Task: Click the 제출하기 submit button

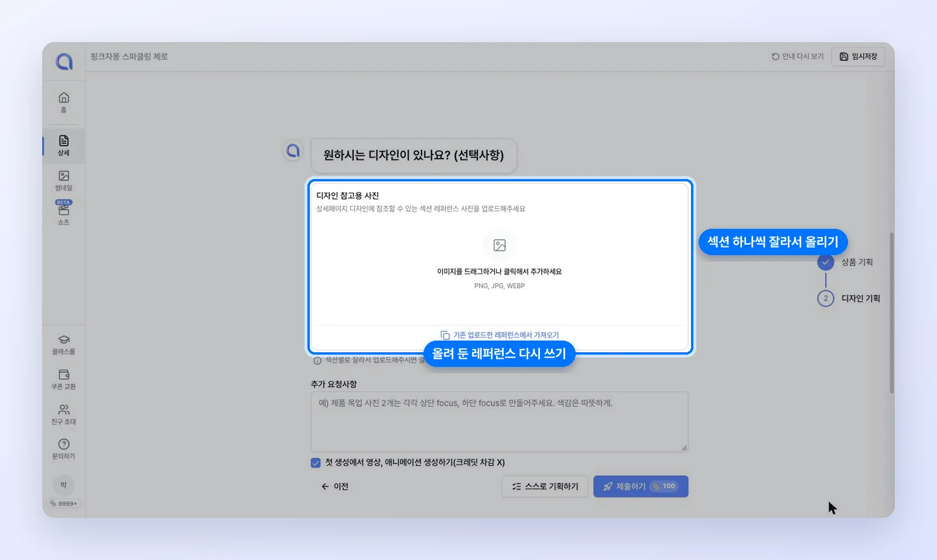Action: 641,486
